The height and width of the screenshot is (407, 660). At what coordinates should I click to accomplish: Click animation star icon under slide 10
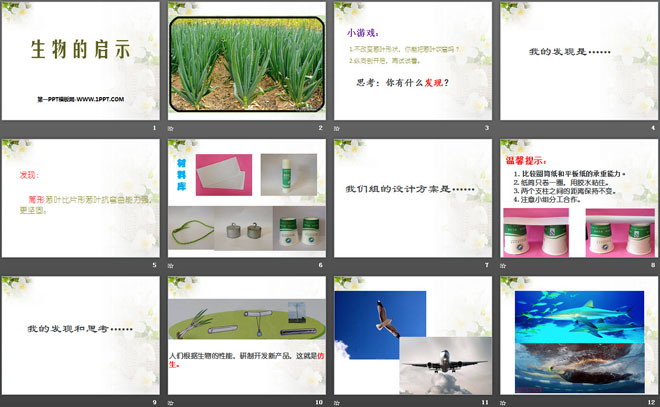tap(170, 403)
